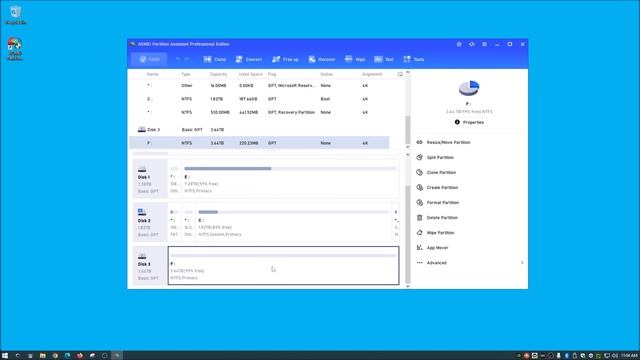
Task: Open the Clone tool in the toolbar
Action: (x=215, y=59)
